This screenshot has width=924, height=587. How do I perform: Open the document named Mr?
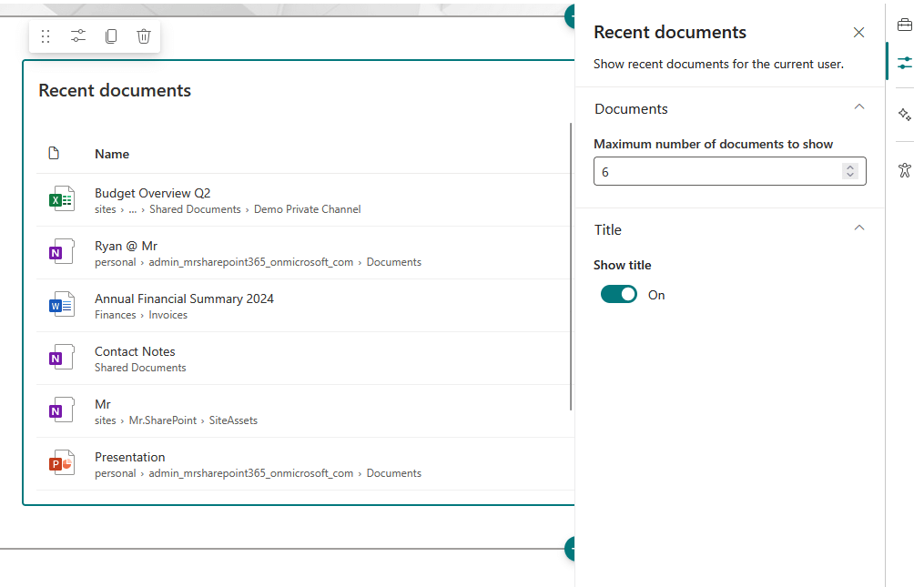click(103, 404)
